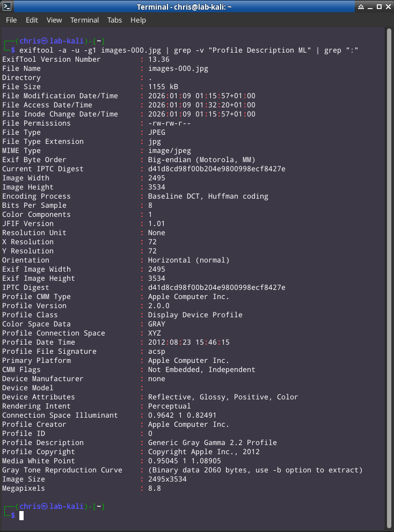Click the Megapixels value 8.8
The height and width of the screenshot is (532, 394).
154,489
